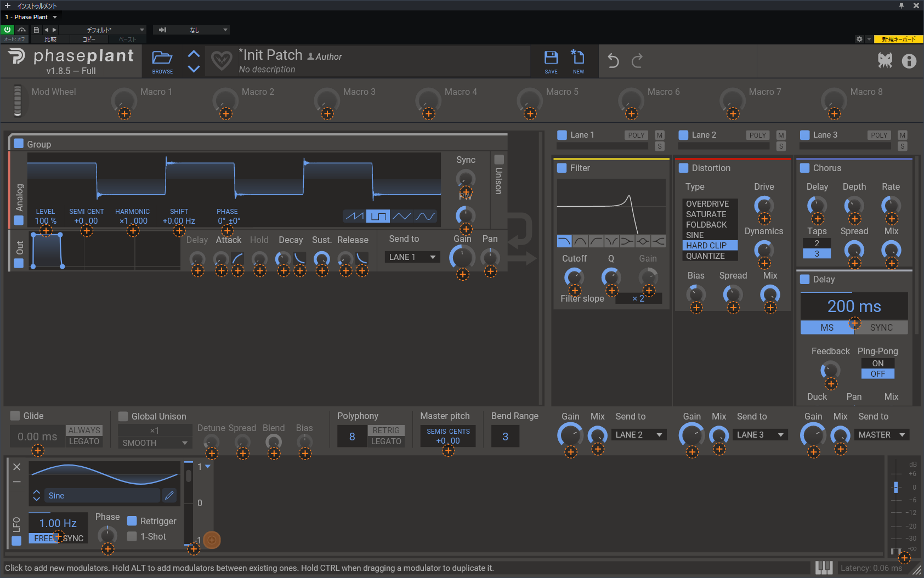This screenshot has height=578, width=924.
Task: Load the previous preset with up chevron
Action: (x=194, y=54)
